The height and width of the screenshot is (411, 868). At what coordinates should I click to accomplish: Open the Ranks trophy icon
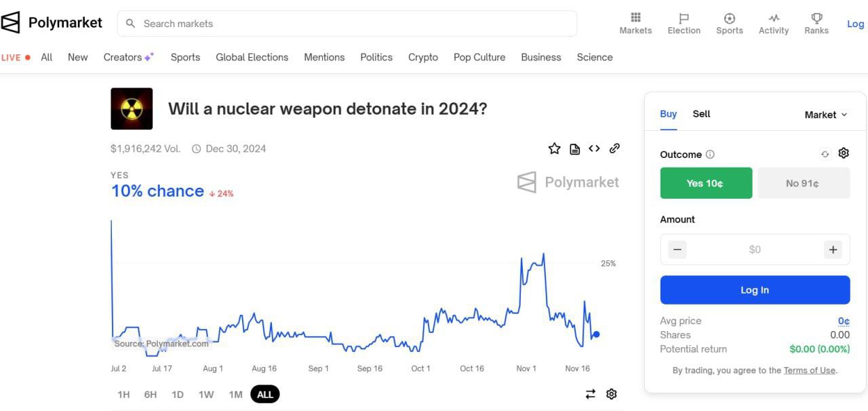tap(816, 18)
